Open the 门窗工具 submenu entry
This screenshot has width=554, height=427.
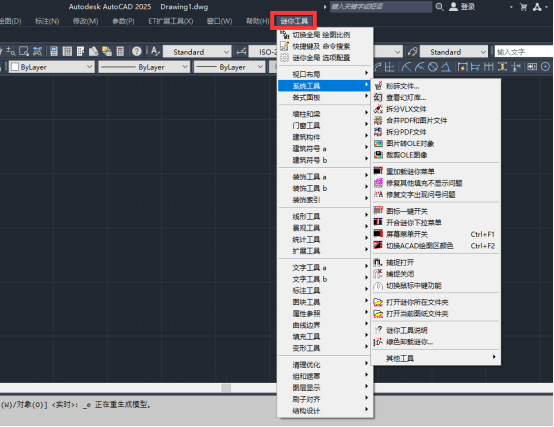point(324,125)
